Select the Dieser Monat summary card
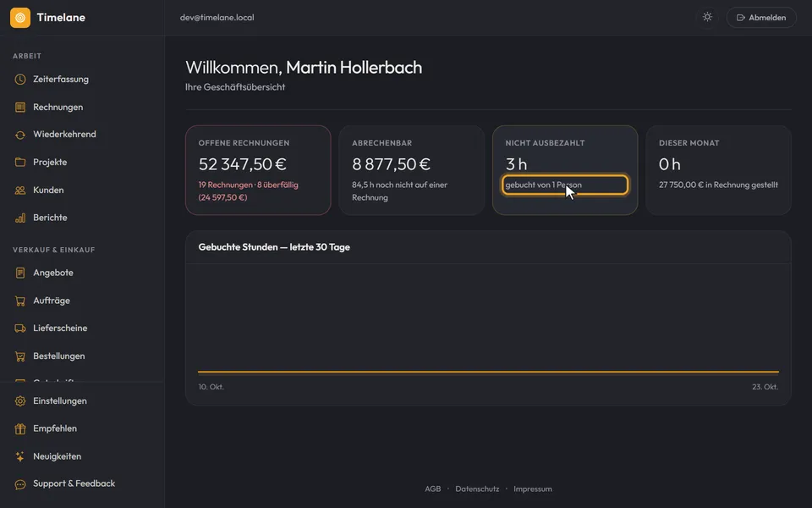The height and width of the screenshot is (508, 812). (x=718, y=170)
